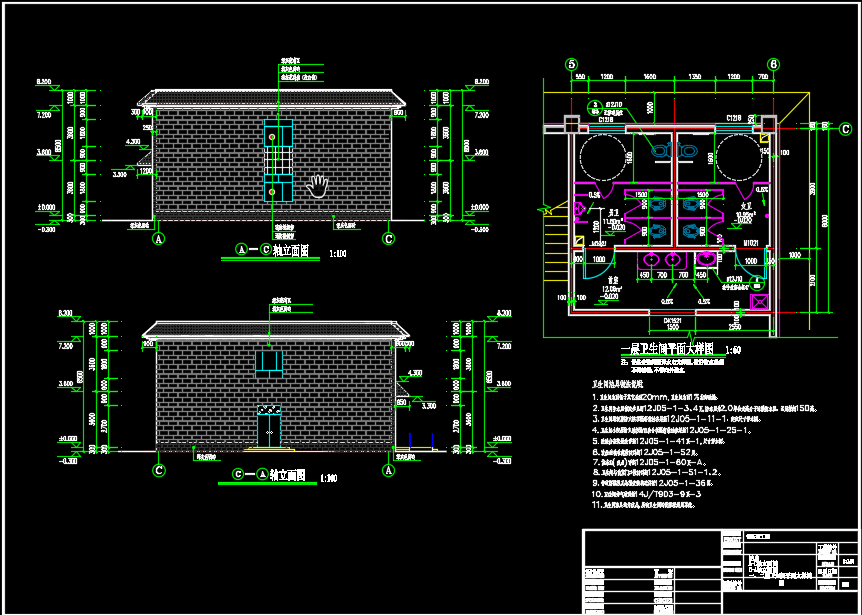Click the cyan double entrance door in C–A elevation
This screenshot has height=615, width=862.
[x=269, y=426]
